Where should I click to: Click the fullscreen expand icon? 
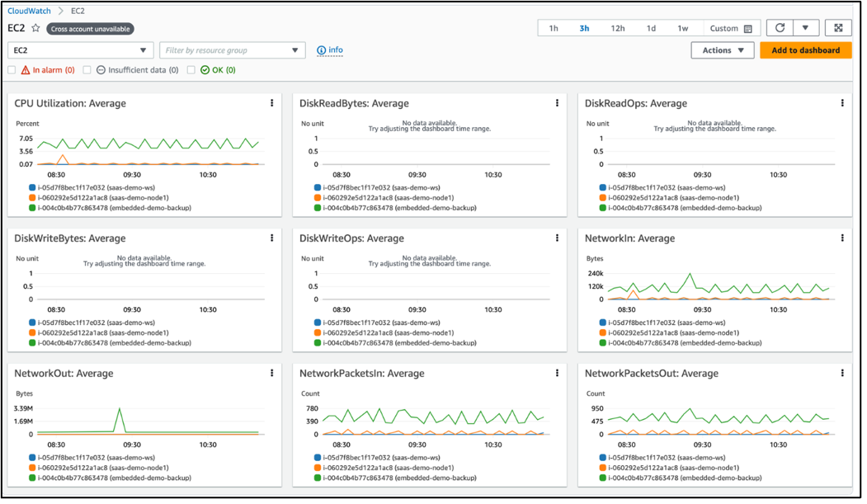coord(837,28)
